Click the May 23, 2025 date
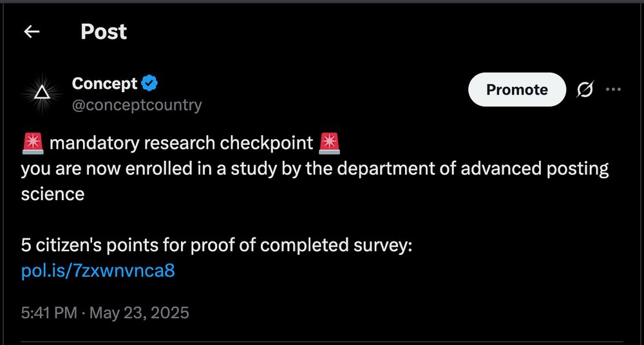The height and width of the screenshot is (345, 644). (139, 313)
